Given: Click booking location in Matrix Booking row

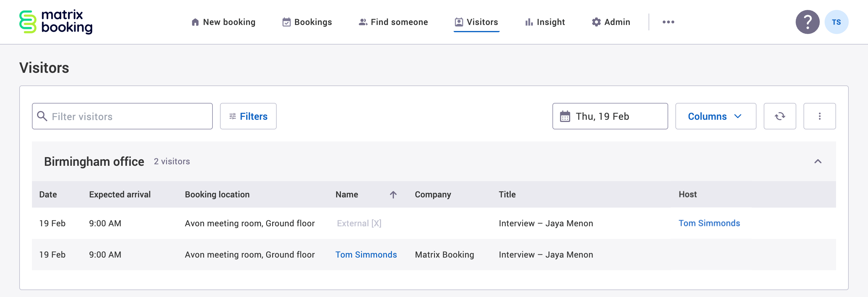Looking at the screenshot, I should pyautogui.click(x=250, y=255).
